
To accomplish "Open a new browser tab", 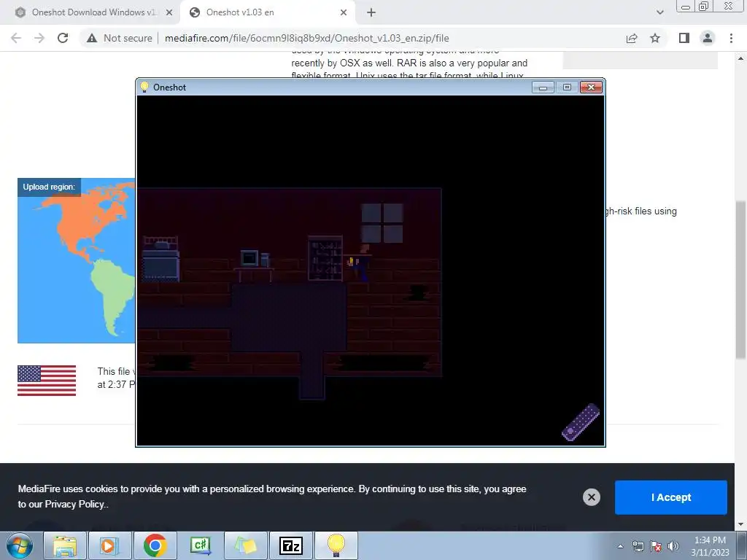I will (371, 12).
